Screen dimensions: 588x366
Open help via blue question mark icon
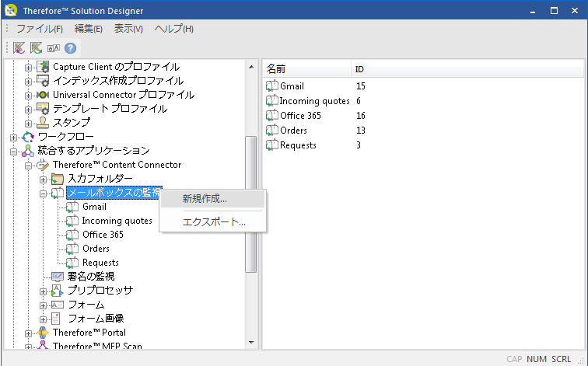click(x=70, y=48)
